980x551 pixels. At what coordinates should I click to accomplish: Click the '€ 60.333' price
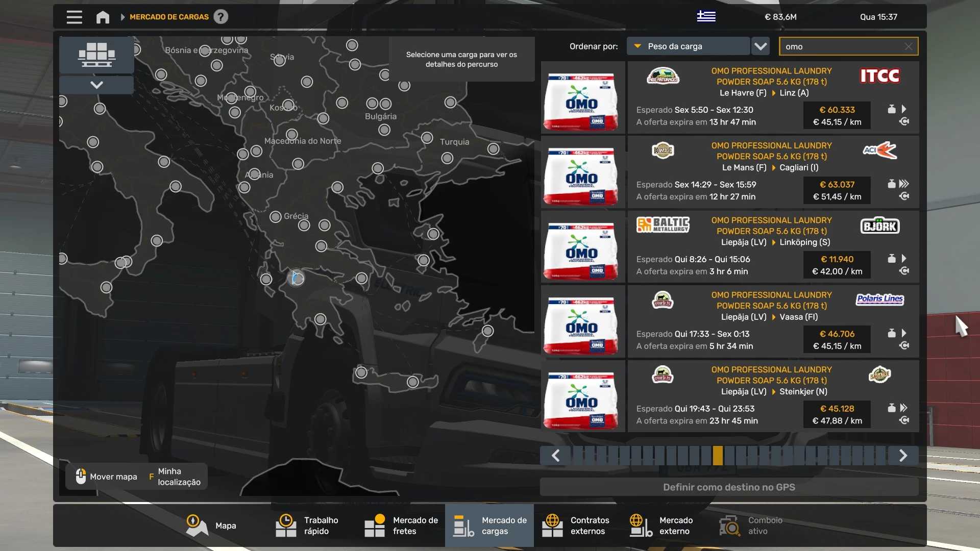pyautogui.click(x=837, y=110)
